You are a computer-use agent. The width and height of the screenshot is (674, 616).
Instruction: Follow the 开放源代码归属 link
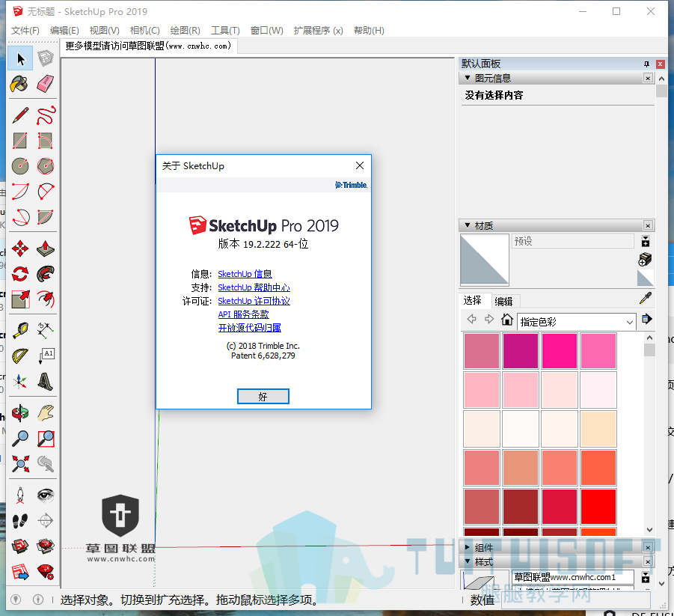[249, 328]
